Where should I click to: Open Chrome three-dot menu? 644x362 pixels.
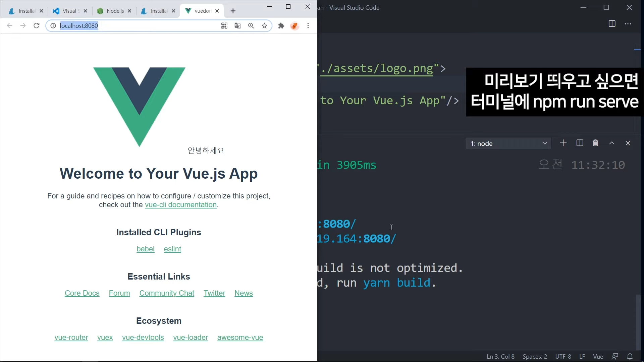308,26
